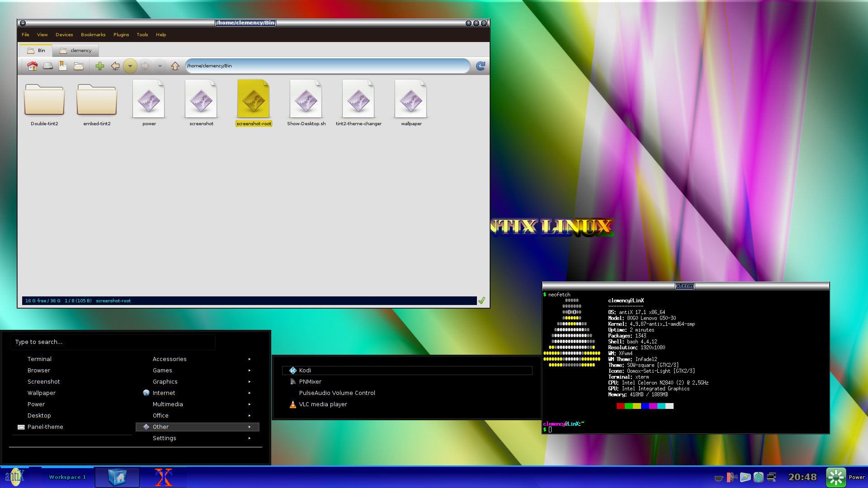
Task: Open the antiX start menu icon
Action: coord(14,477)
